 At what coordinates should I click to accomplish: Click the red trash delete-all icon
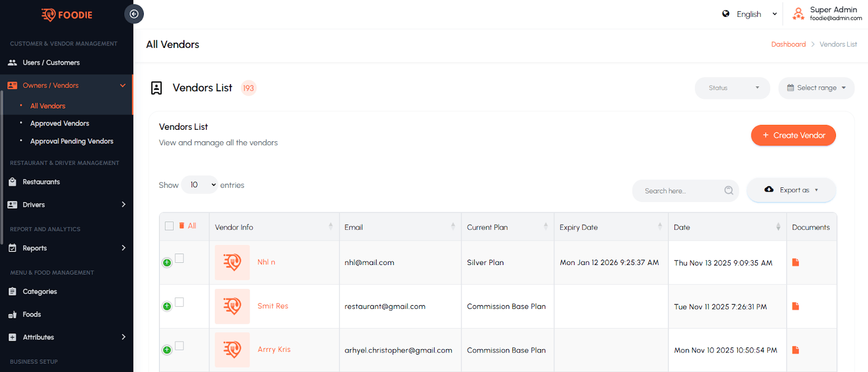click(182, 226)
